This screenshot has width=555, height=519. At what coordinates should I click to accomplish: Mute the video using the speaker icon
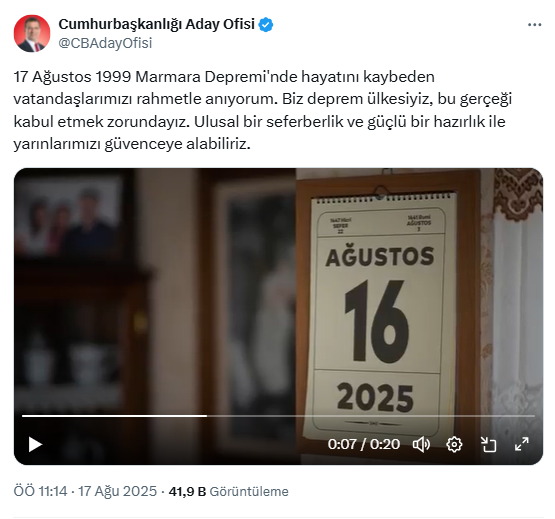(421, 444)
